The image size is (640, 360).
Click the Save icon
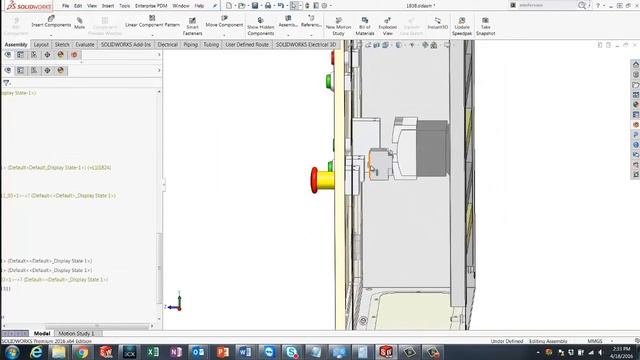(255, 6)
